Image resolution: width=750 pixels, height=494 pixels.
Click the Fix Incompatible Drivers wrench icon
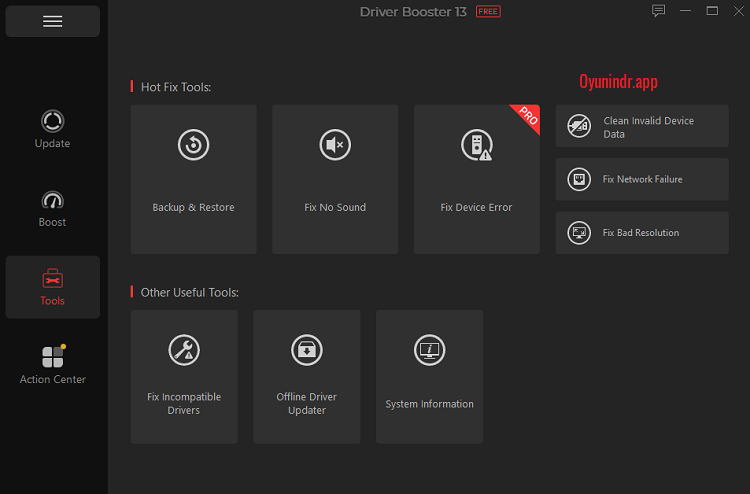(x=184, y=350)
